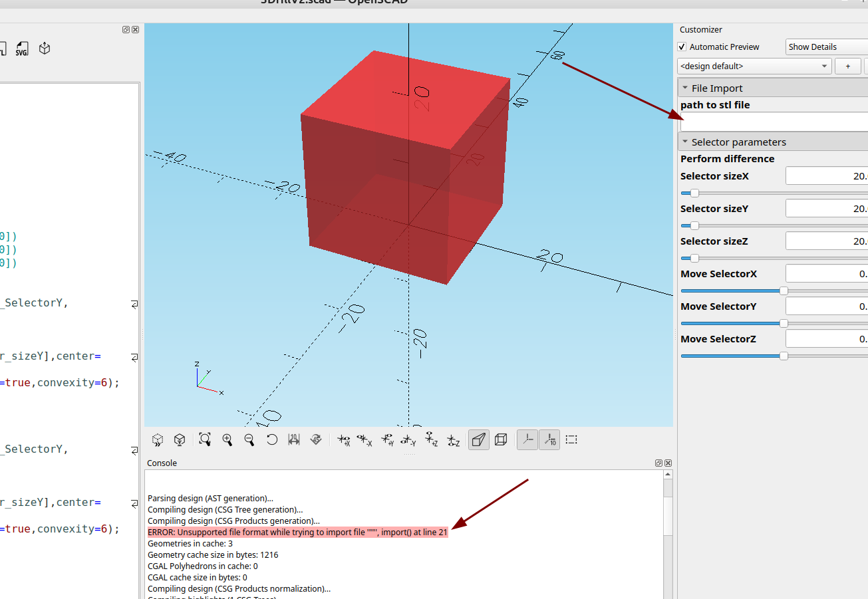The height and width of the screenshot is (599, 868).
Task: Click the Preview render icon
Action: coord(158,439)
